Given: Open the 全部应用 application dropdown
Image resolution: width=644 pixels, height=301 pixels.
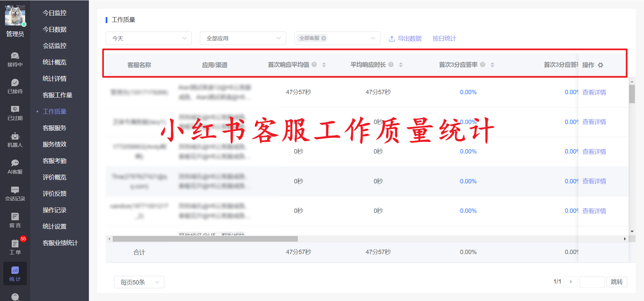Looking at the screenshot, I should [x=243, y=38].
